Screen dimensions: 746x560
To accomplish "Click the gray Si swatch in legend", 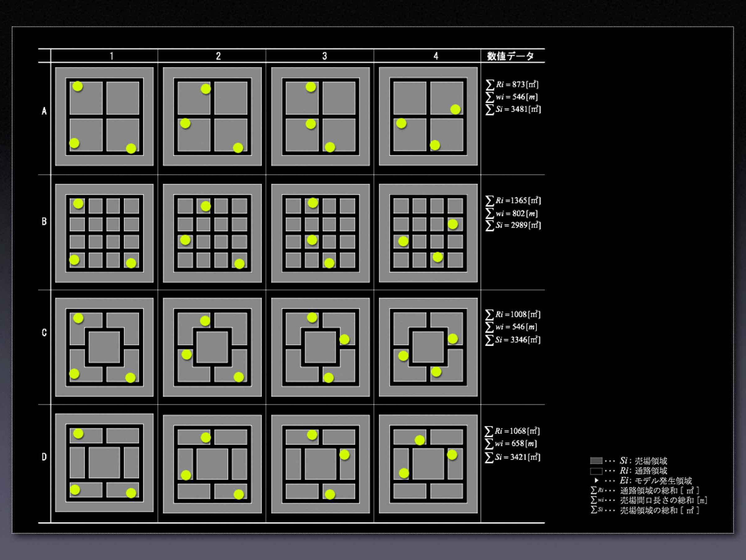I will point(596,461).
